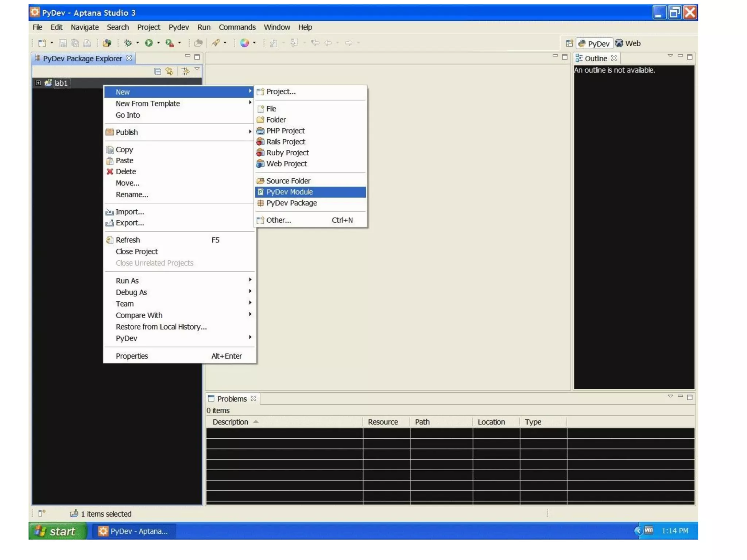The image size is (747, 560).
Task: Minimize the editor area
Action: tap(555, 56)
